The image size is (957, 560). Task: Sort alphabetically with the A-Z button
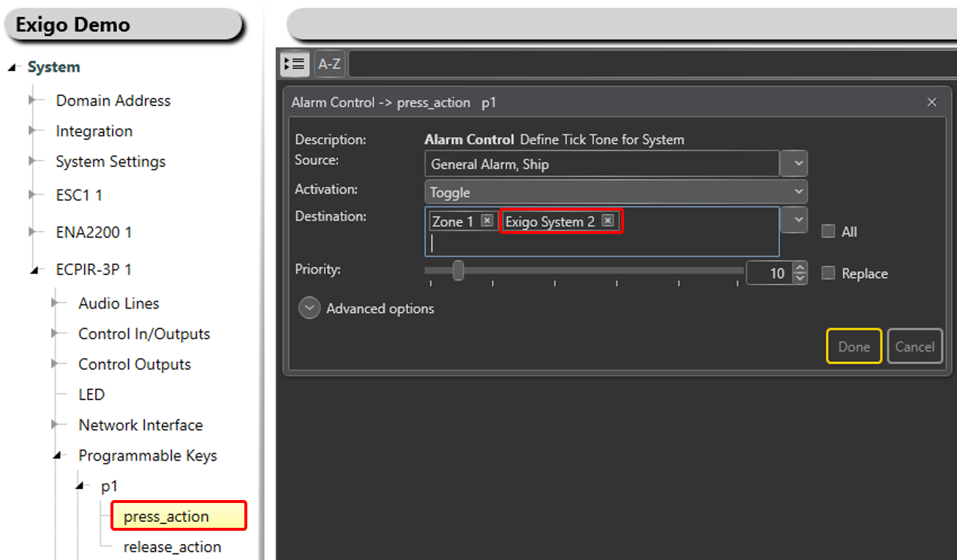329,64
